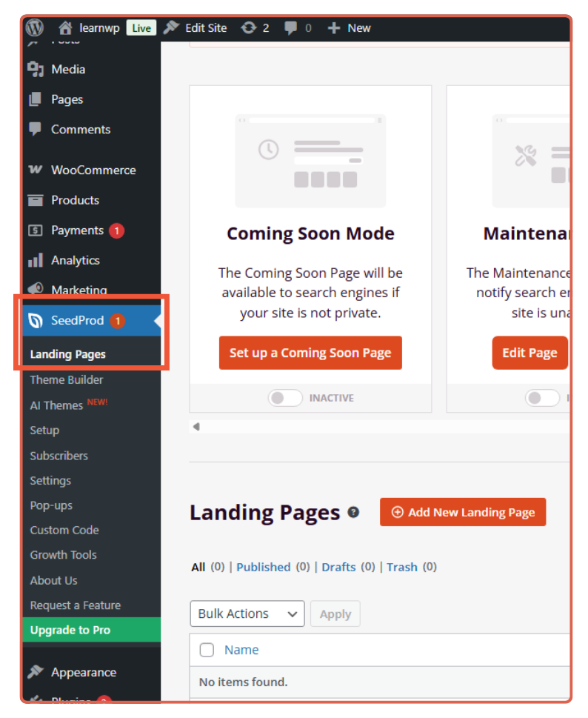Click Add New Landing Page button
588x718 pixels.
coord(463,512)
